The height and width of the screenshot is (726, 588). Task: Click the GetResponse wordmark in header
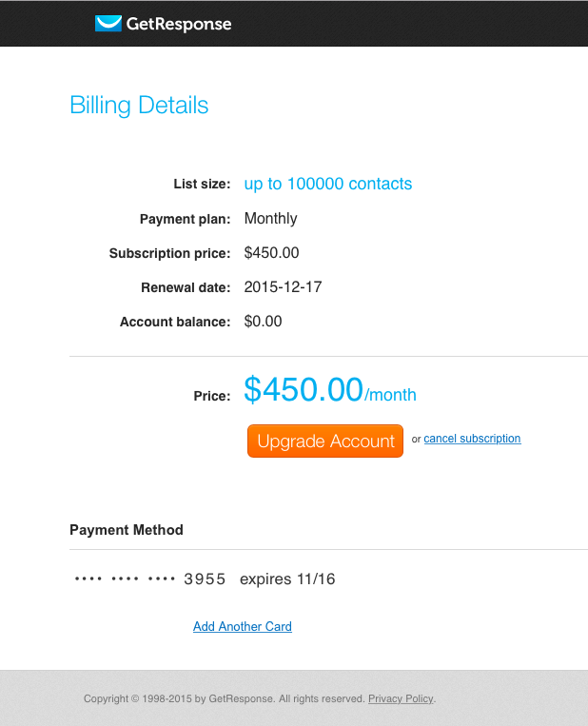pos(179,24)
